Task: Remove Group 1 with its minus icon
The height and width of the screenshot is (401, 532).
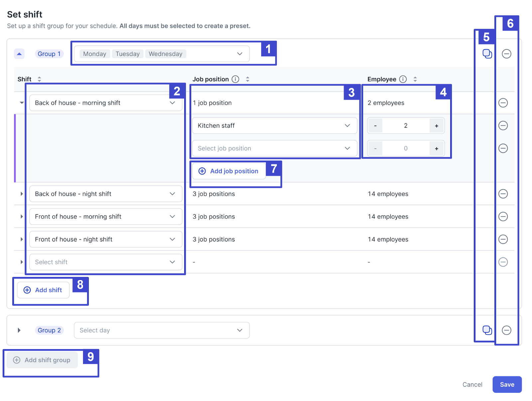Action: [x=506, y=54]
